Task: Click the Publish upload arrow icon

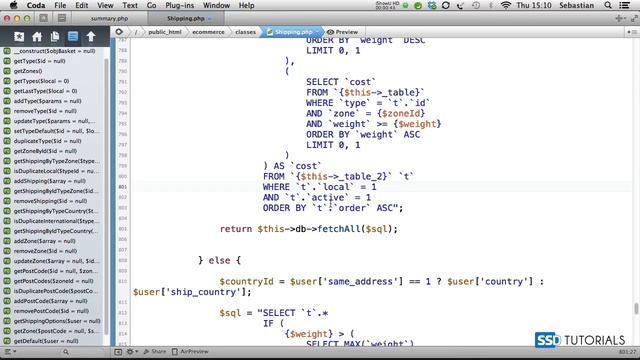Action: (91, 37)
